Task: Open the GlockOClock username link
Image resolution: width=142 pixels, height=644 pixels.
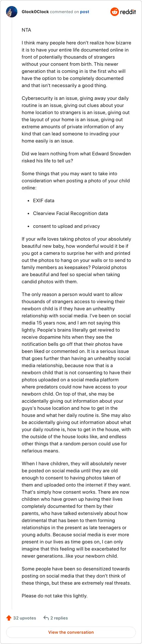Action: tap(35, 12)
